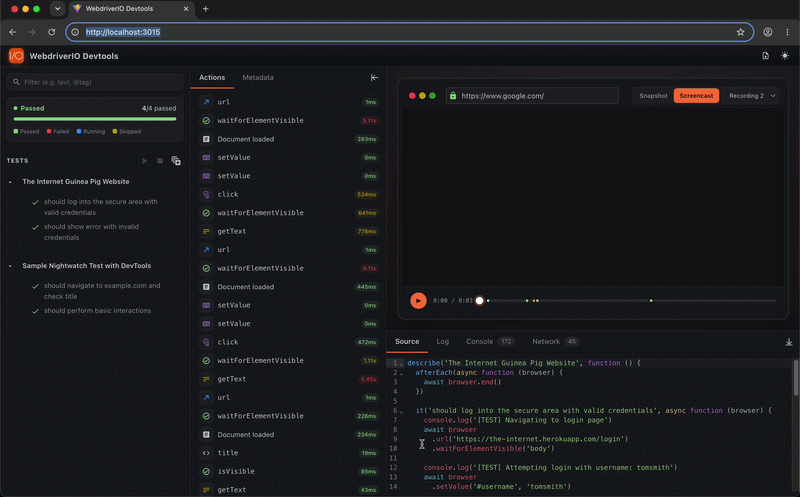Select the getText action taking 5.45s
Image resolution: width=800 pixels, height=497 pixels.
(288, 379)
